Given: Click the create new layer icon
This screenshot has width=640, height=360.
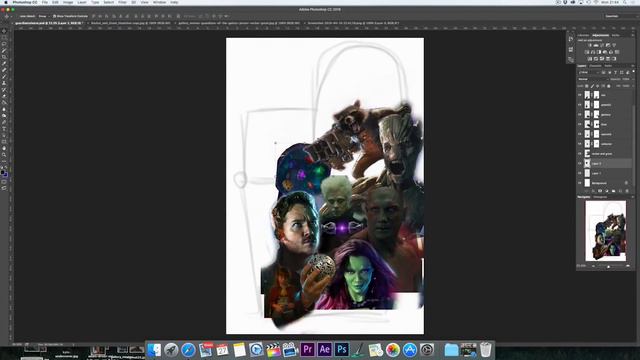Looking at the screenshot, I should pyautogui.click(x=620, y=191).
